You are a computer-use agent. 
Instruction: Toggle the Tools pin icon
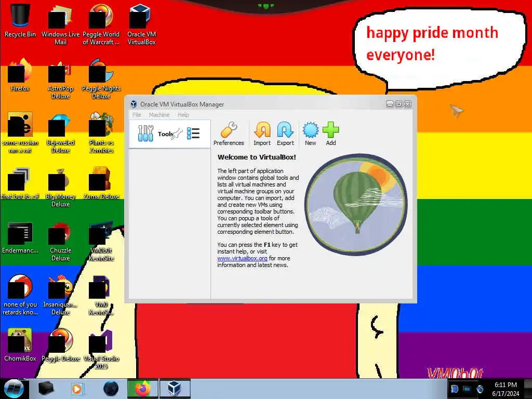[x=177, y=134]
